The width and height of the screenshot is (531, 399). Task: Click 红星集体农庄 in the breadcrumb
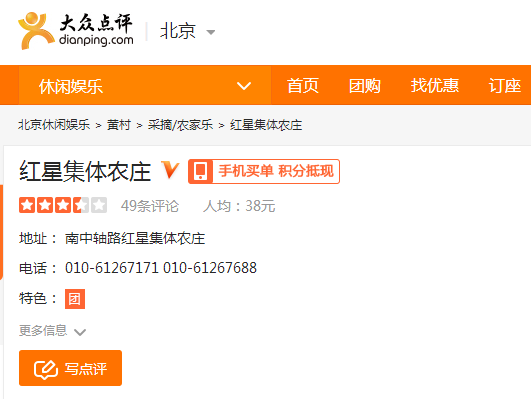click(x=266, y=125)
